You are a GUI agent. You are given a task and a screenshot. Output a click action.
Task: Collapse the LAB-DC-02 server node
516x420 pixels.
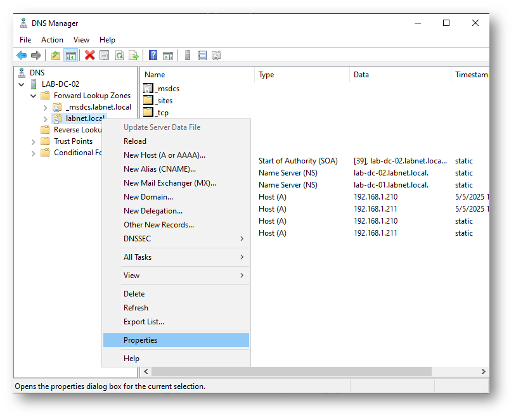point(22,84)
